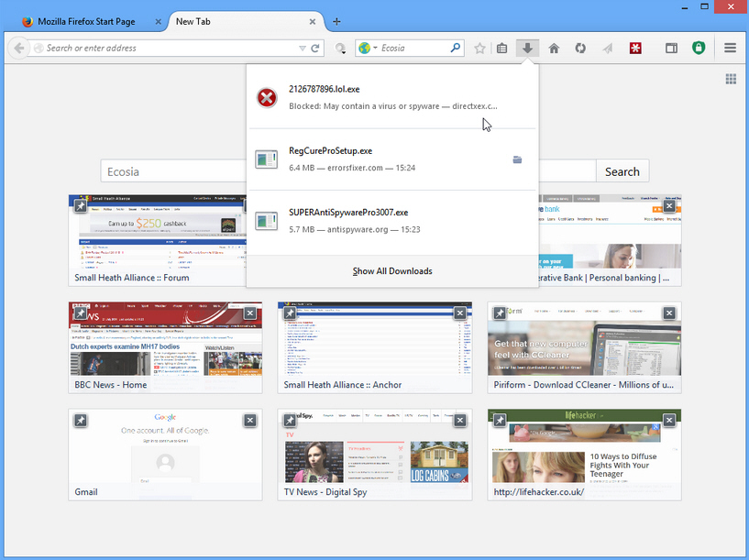Remove the Digital Spy tile

click(459, 420)
